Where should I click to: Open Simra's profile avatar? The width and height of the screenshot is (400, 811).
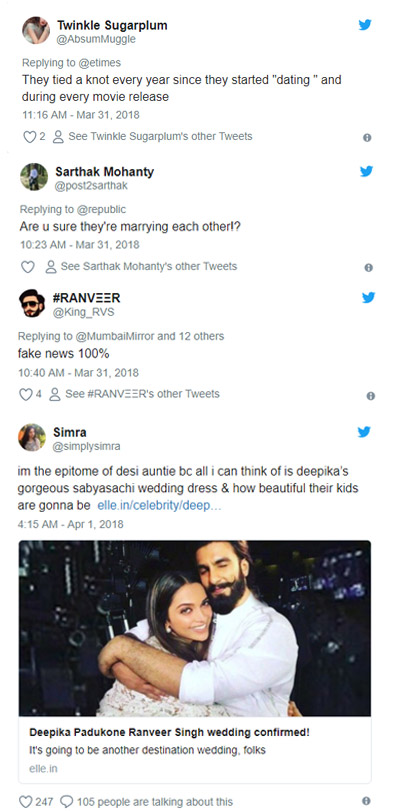[x=32, y=437]
